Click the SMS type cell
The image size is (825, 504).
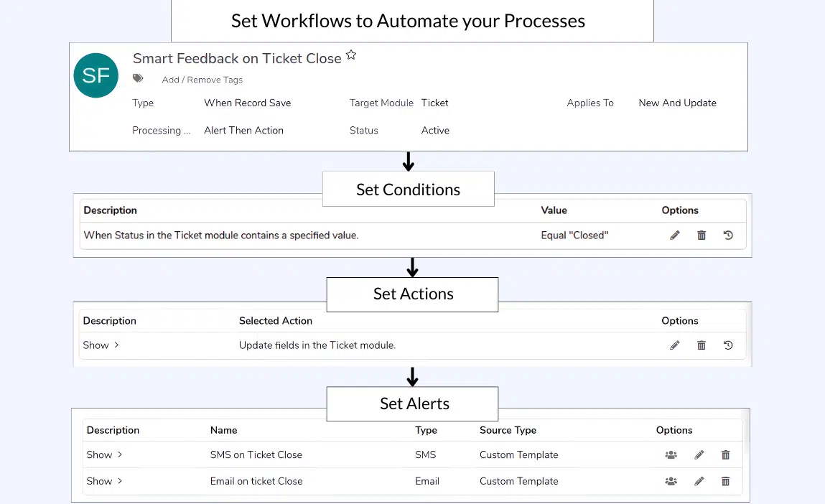click(426, 454)
